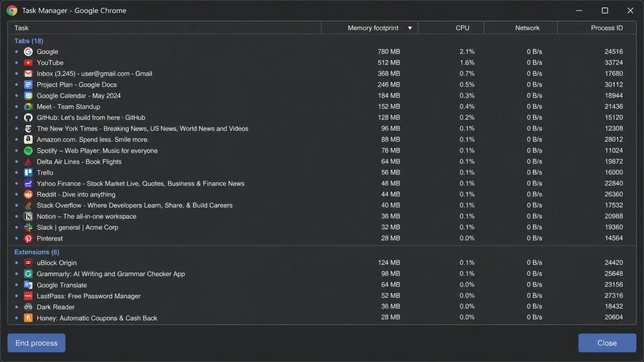This screenshot has height=362, width=644.
Task: Click the uBlock Origin shield icon
Action: [x=28, y=263]
